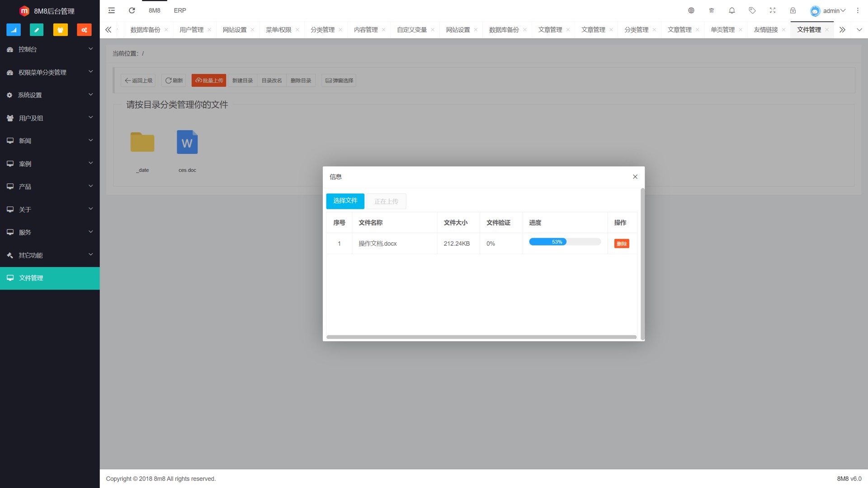Viewport: 868px width, 488px height.
Task: Click the orange share shortcut icon
Action: click(x=84, y=30)
